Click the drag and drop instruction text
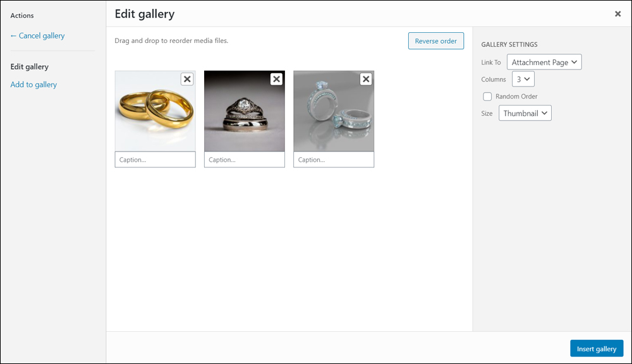Viewport: 632px width, 364px height. click(171, 40)
